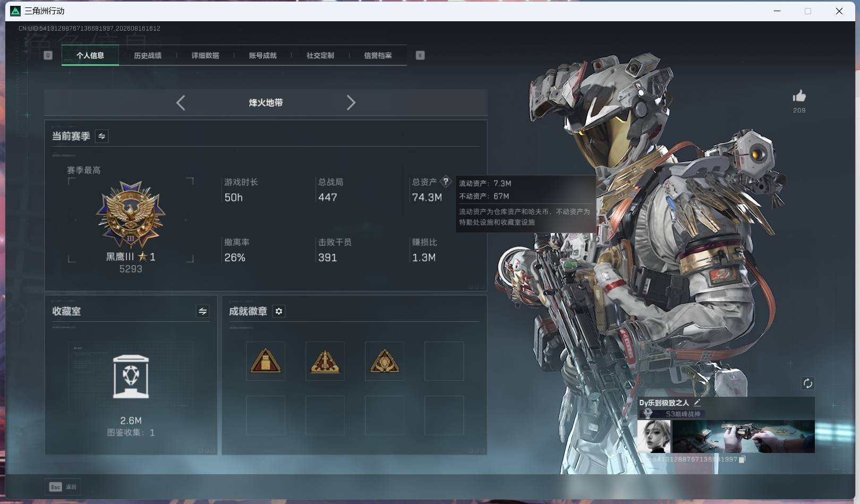
Task: Click the like count 209
Action: tap(799, 110)
